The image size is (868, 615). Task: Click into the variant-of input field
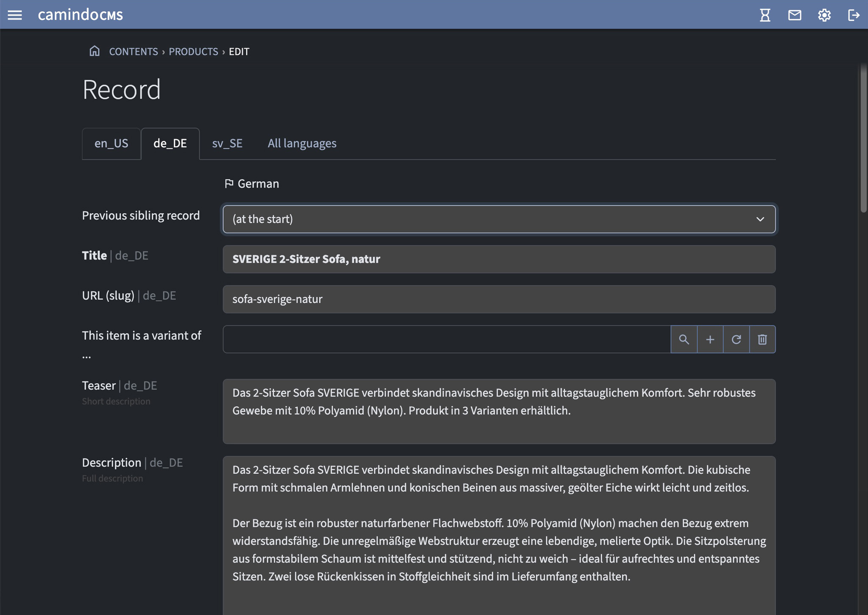tap(447, 339)
